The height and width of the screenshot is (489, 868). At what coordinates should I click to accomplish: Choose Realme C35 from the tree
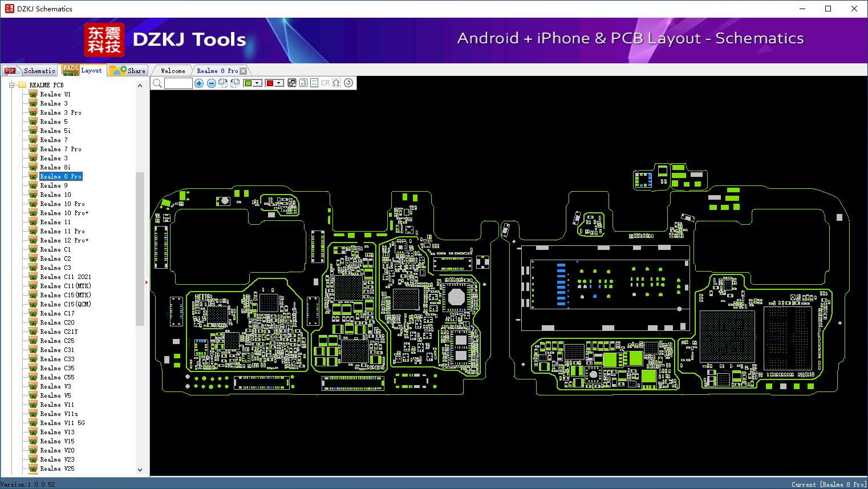tap(57, 368)
